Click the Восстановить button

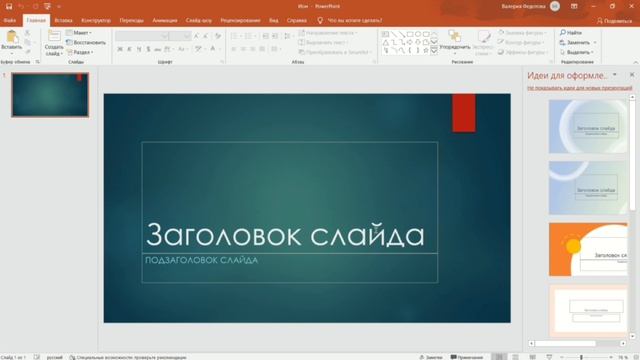pyautogui.click(x=86, y=42)
